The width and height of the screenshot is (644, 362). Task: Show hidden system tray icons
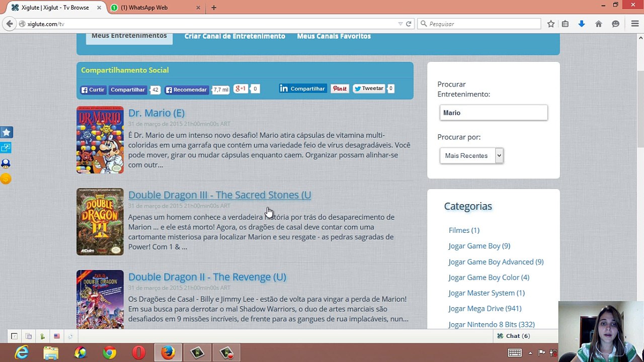(x=530, y=353)
